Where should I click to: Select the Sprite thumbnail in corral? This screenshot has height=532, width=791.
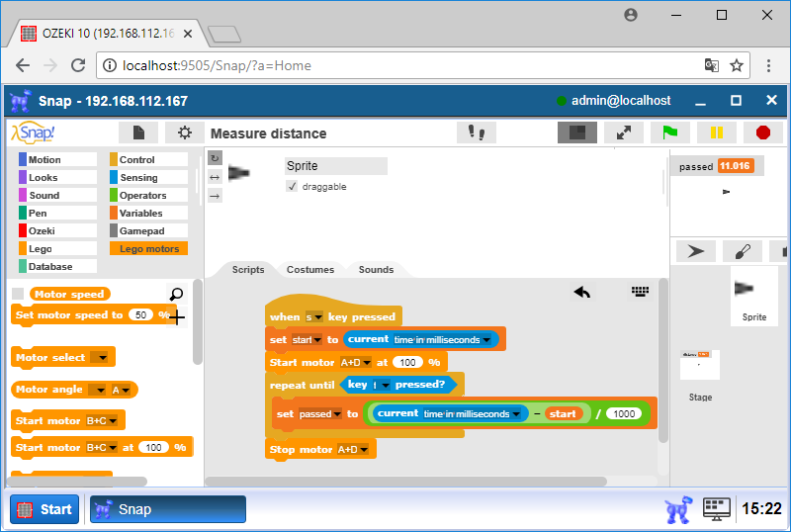coord(754,296)
